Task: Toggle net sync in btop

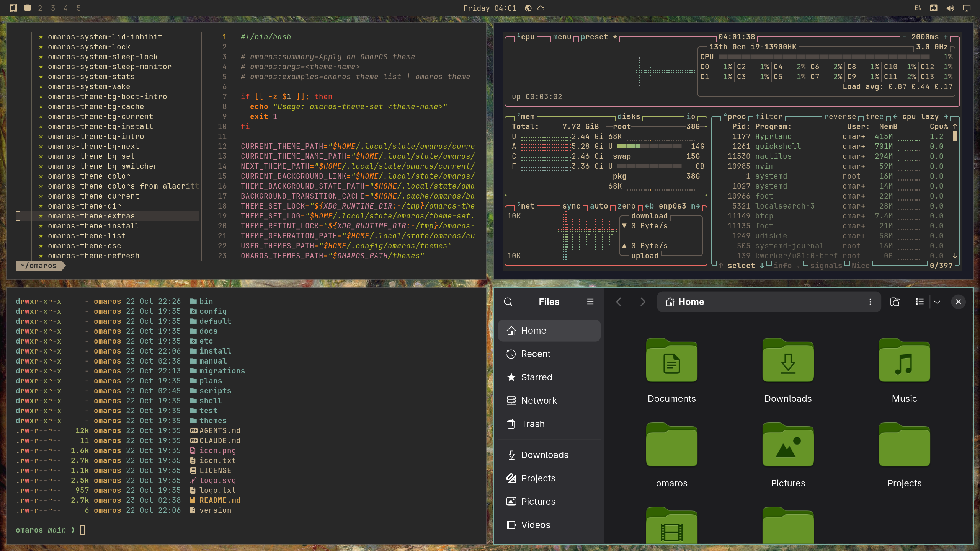Action: [571, 206]
